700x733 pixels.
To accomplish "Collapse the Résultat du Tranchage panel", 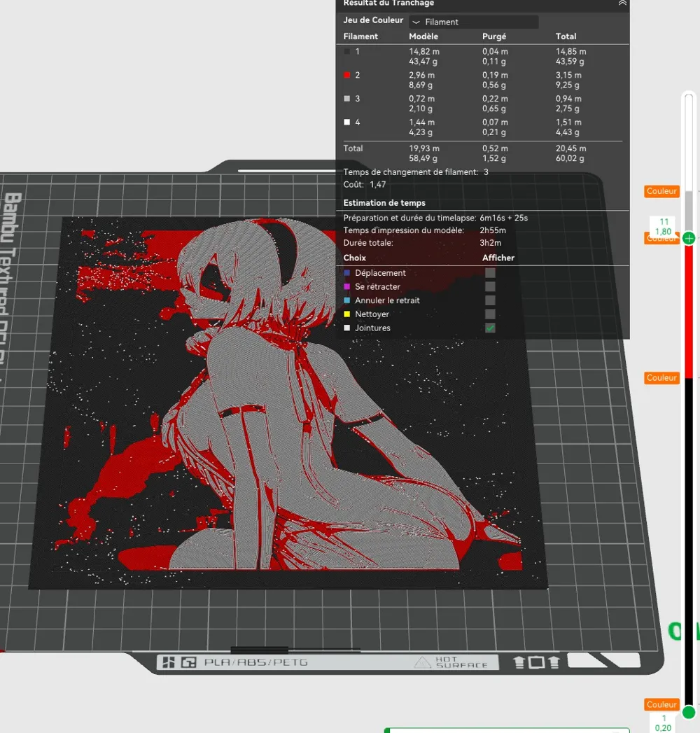I will 622,4.
